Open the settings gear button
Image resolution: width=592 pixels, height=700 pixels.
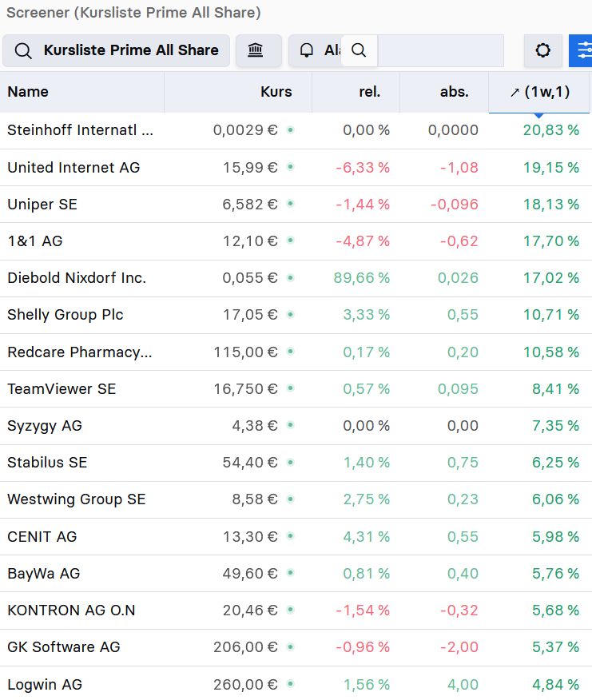point(543,50)
